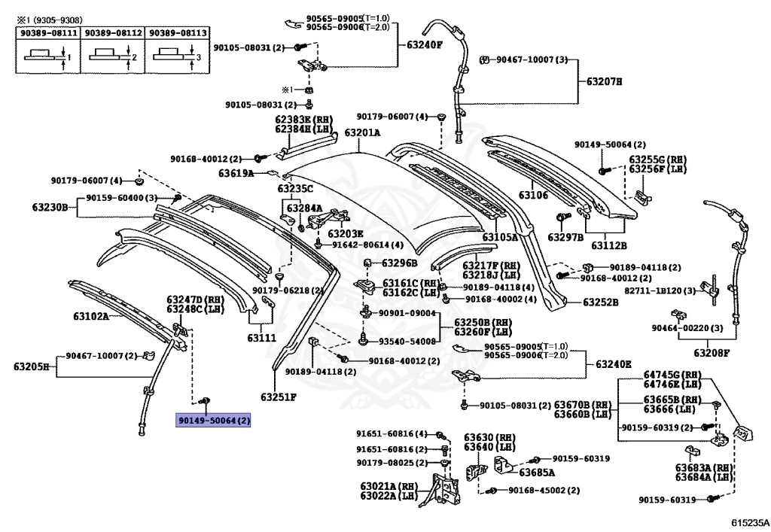Click the 63021A (RH) label
The image size is (771, 532).
(x=389, y=486)
